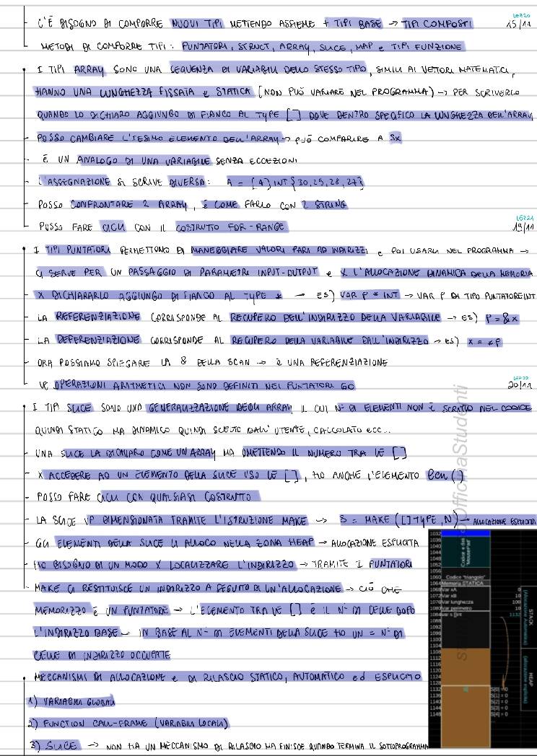537x756 pixels.
Task: Click the highlighted words "ALLOCAZIONE DINAMICA"
Action: [x=414, y=273]
